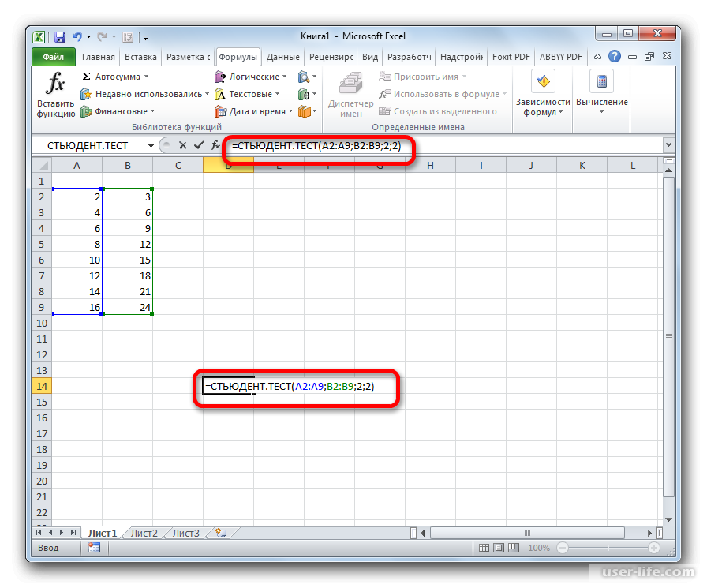Confirm formula with the checkmark icon
This screenshot has height=588, width=707.
(x=199, y=145)
